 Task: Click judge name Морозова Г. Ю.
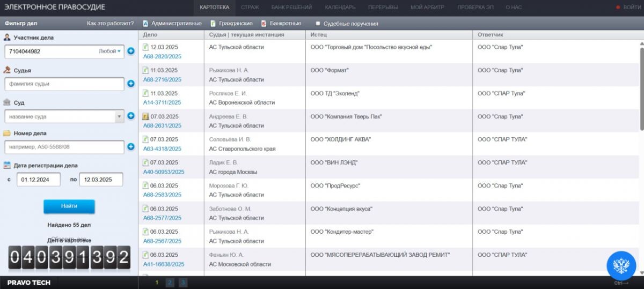[x=229, y=186]
